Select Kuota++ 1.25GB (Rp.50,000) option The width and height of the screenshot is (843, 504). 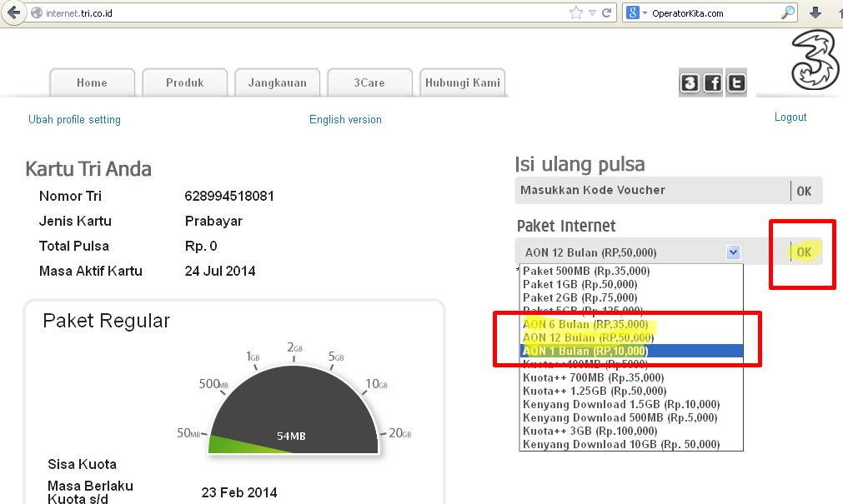[631, 391]
